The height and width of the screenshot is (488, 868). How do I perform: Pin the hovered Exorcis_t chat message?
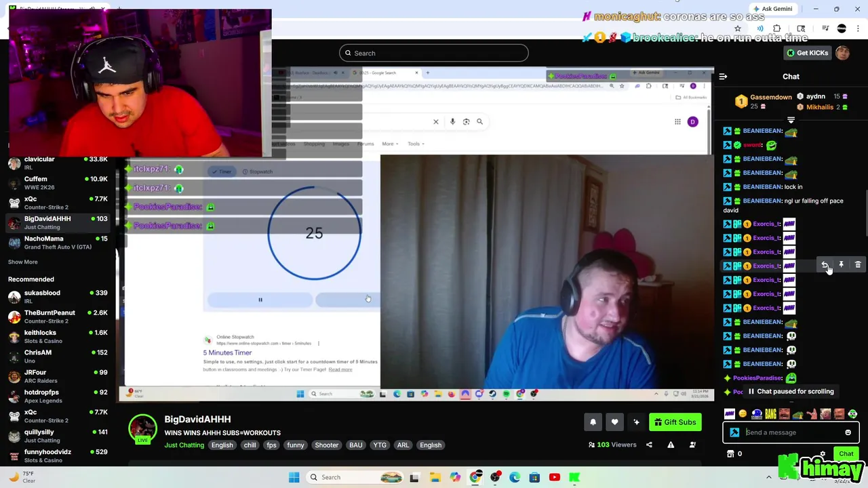841,265
